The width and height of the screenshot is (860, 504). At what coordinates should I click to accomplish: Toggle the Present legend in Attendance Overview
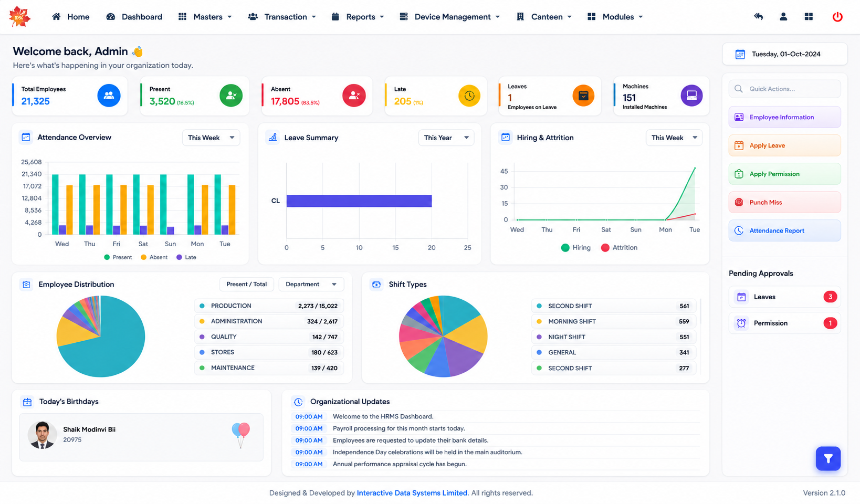118,257
